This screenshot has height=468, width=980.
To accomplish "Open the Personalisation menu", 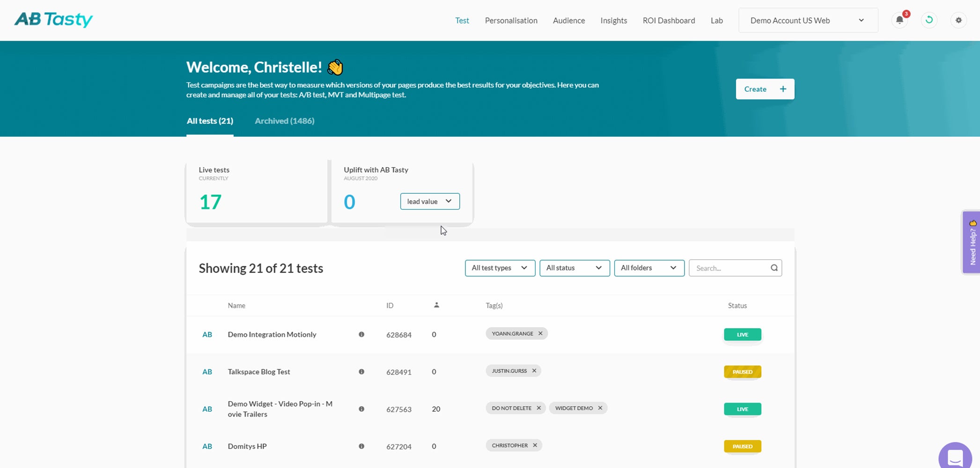I will point(511,21).
